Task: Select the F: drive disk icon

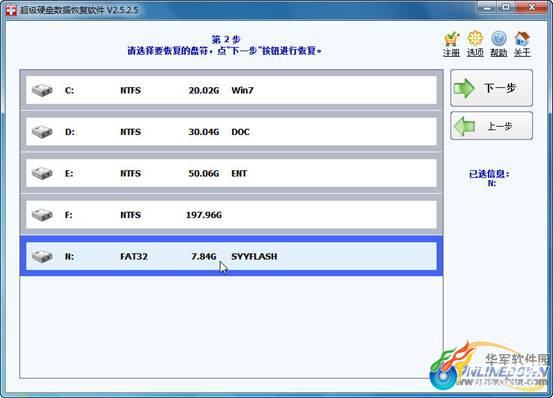Action: coord(42,215)
